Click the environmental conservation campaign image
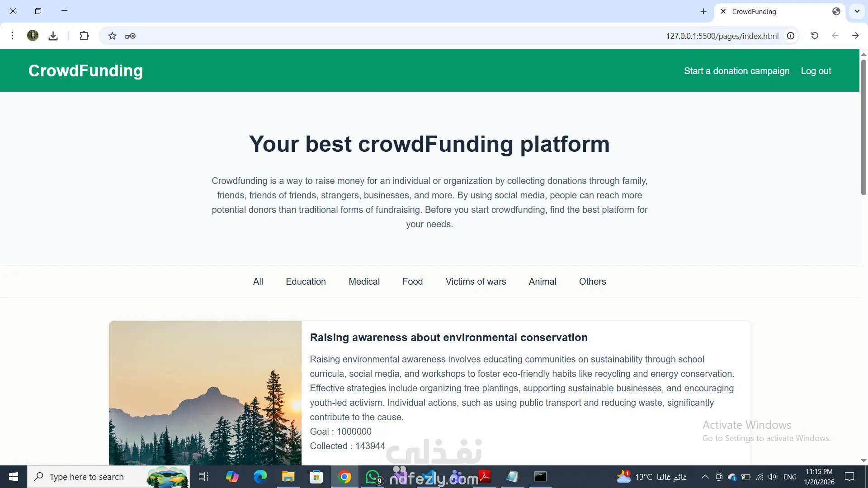Viewport: 868px width, 488px height. [x=205, y=393]
